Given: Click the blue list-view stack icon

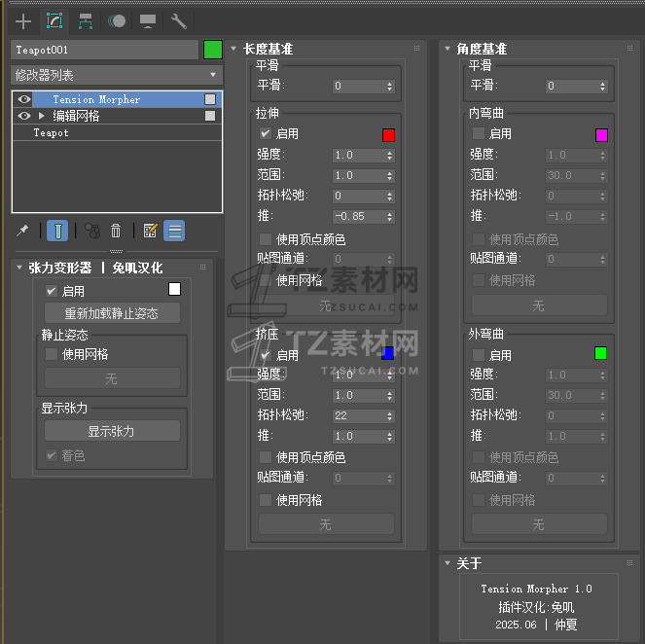Looking at the screenshot, I should (174, 231).
